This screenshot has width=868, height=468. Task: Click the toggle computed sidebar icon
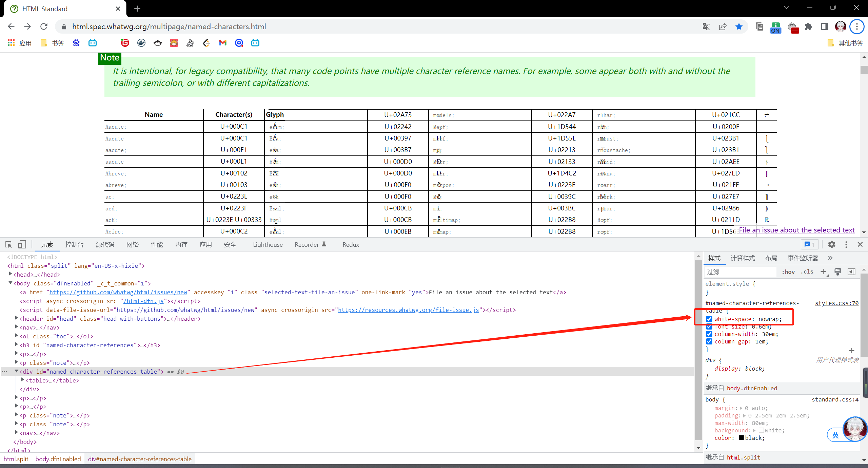pos(851,272)
